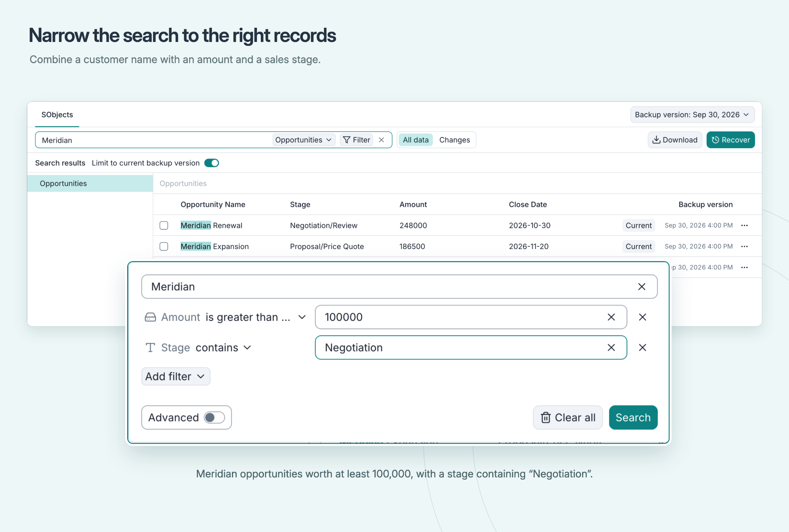Open the three-dot menu of the third result row
The width and height of the screenshot is (789, 532).
click(744, 268)
